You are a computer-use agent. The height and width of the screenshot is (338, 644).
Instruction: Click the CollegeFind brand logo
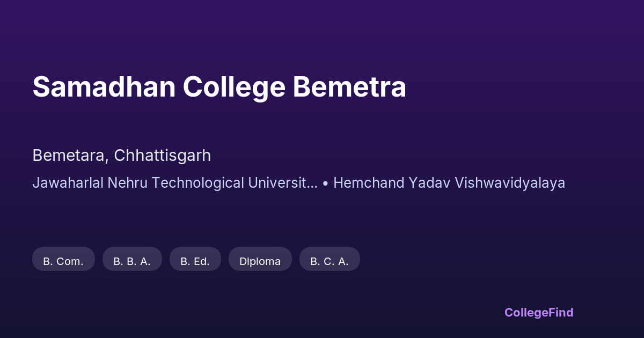pyautogui.click(x=539, y=312)
